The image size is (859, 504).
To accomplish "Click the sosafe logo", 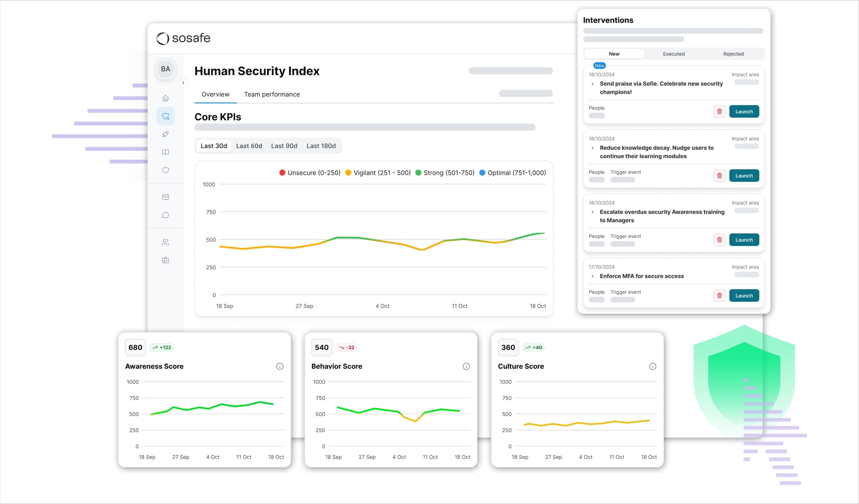I will tap(183, 38).
